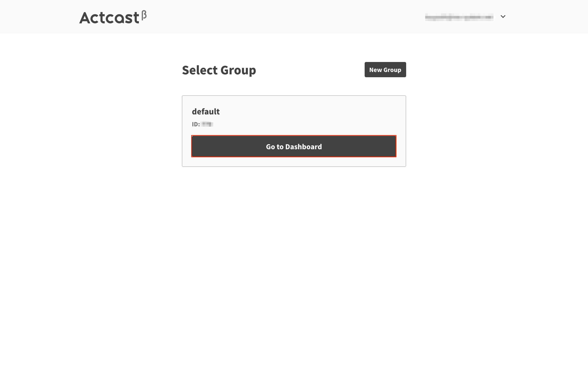The height and width of the screenshot is (369, 588).
Task: Click the down arrow next to the account name
Action: click(503, 17)
